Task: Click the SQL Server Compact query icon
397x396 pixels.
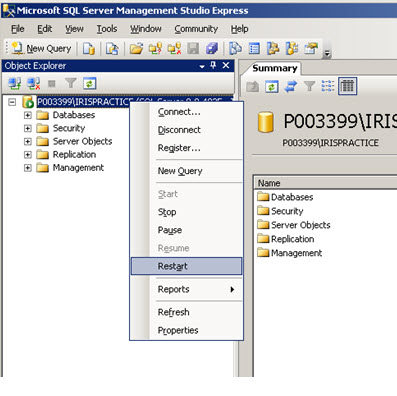Action: 112,49
